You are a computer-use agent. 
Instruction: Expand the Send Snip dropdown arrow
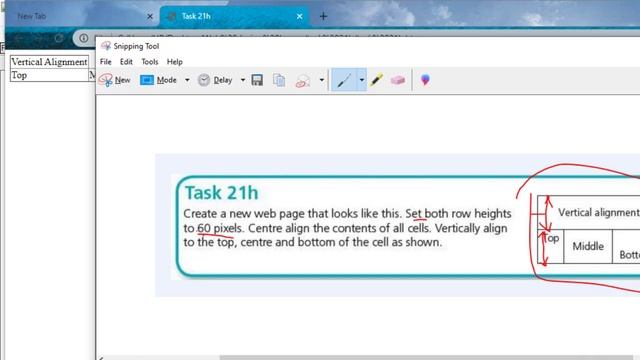[322, 80]
